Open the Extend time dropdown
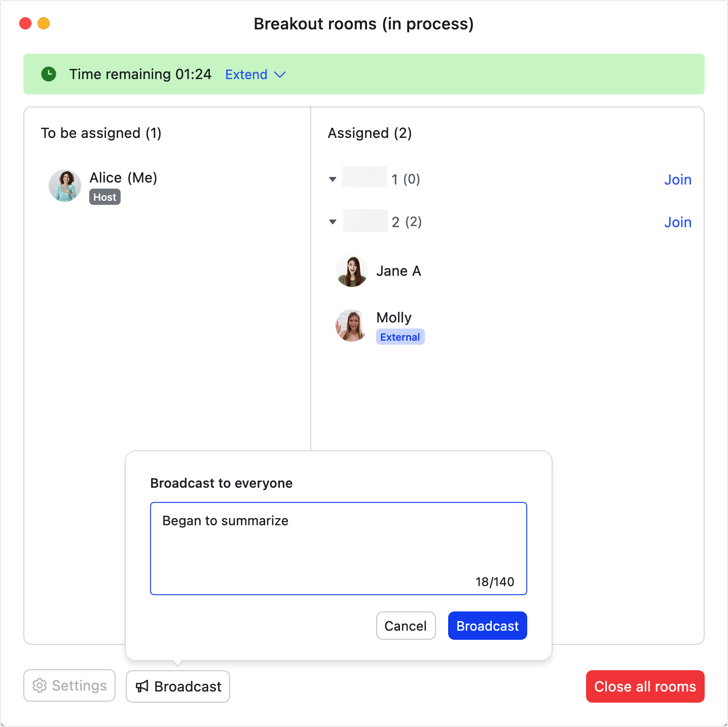 (255, 74)
